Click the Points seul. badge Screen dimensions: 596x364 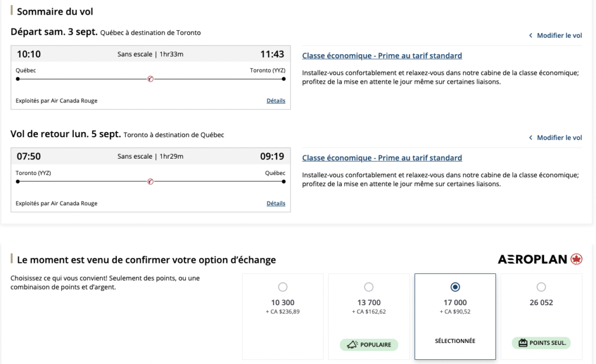[541, 343]
